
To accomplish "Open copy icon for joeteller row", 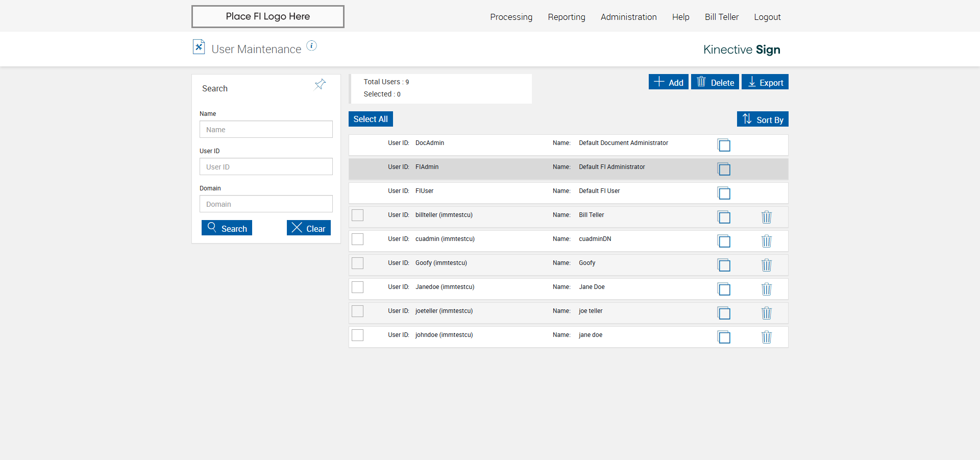I will pyautogui.click(x=724, y=313).
